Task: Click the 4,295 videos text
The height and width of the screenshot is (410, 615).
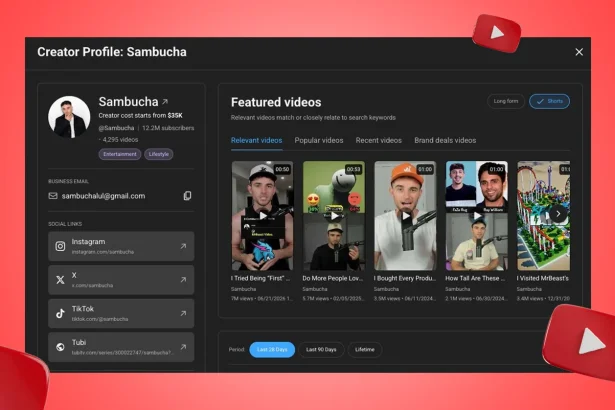Action: pyautogui.click(x=120, y=140)
